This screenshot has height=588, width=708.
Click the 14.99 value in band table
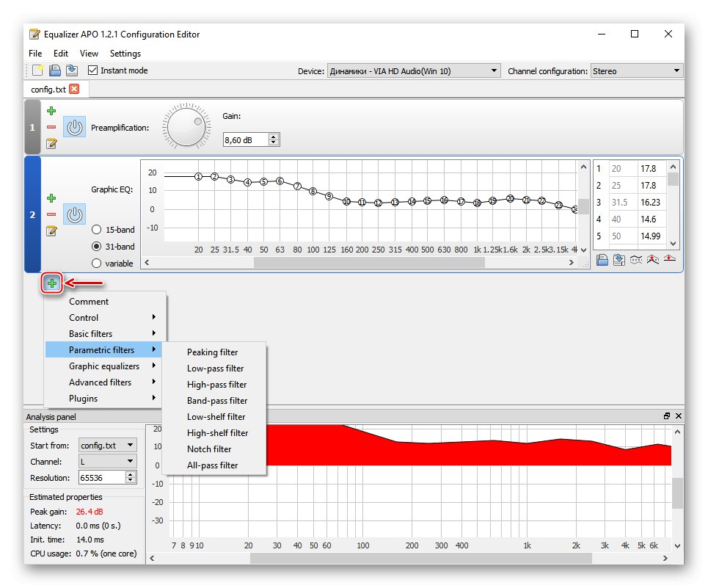click(x=650, y=236)
